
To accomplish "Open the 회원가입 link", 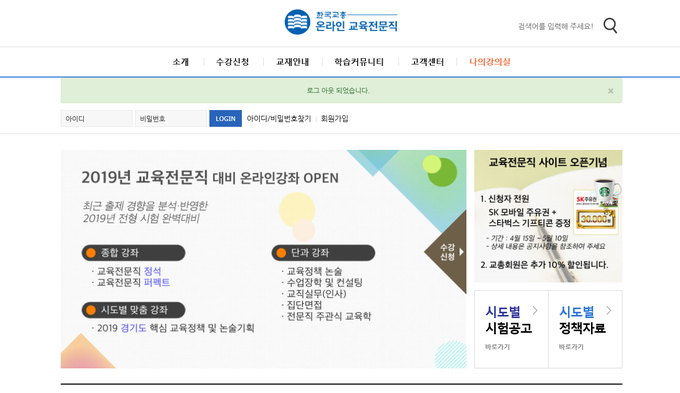I will [x=334, y=118].
